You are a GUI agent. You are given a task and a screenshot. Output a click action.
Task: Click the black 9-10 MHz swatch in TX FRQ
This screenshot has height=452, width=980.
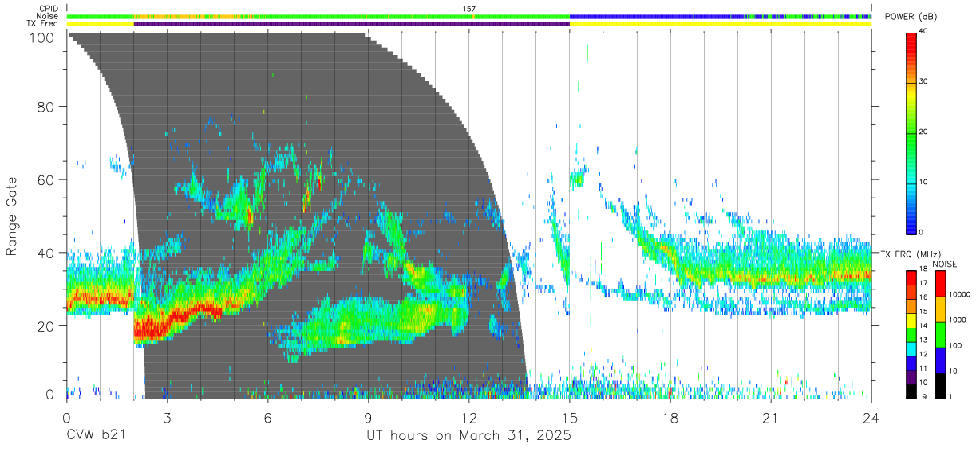point(911,391)
